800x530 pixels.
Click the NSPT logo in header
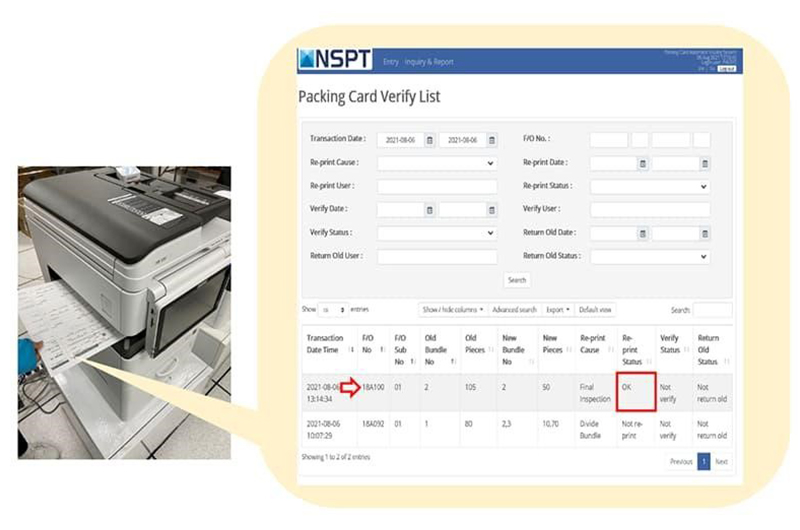point(337,61)
